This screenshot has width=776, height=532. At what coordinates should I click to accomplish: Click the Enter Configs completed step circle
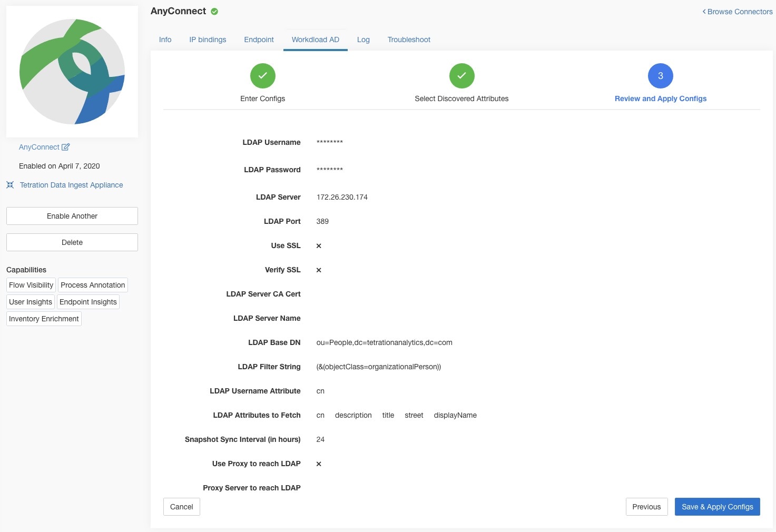click(263, 76)
